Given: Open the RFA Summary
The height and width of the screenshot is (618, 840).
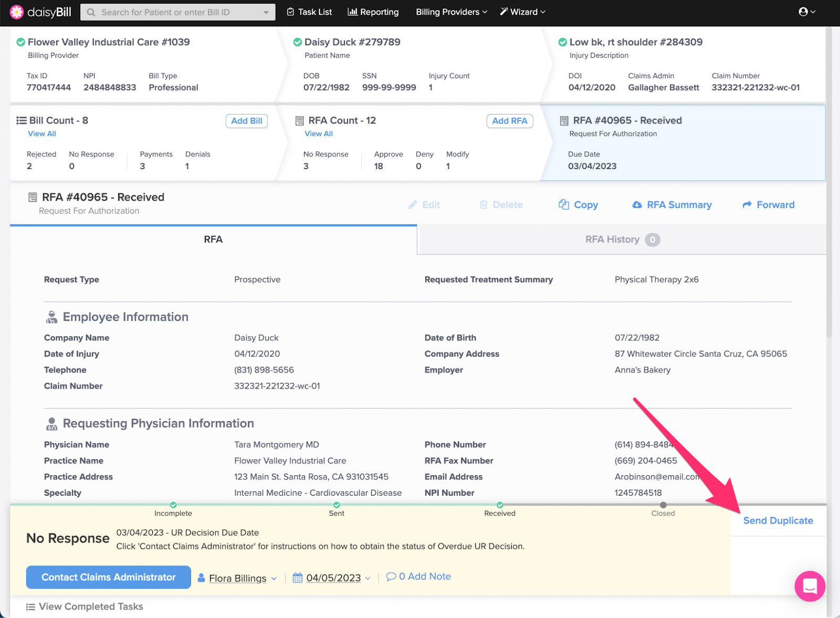Looking at the screenshot, I should coord(672,205).
